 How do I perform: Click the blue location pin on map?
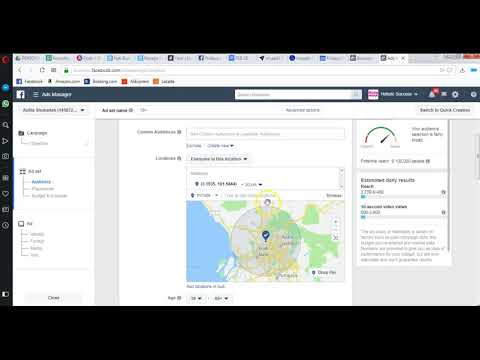point(265,236)
